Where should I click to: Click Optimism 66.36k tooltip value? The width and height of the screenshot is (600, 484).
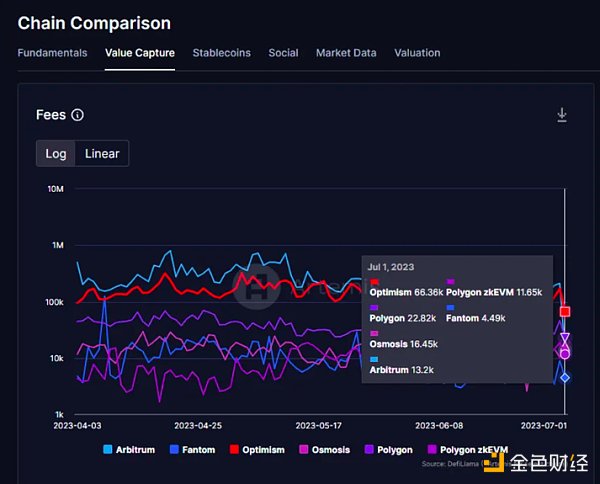(x=406, y=292)
